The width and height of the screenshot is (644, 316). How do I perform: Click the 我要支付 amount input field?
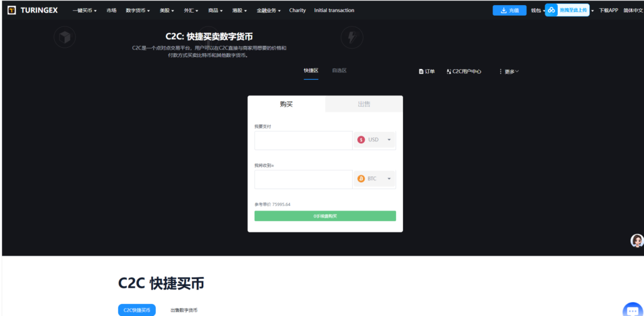[x=304, y=140]
